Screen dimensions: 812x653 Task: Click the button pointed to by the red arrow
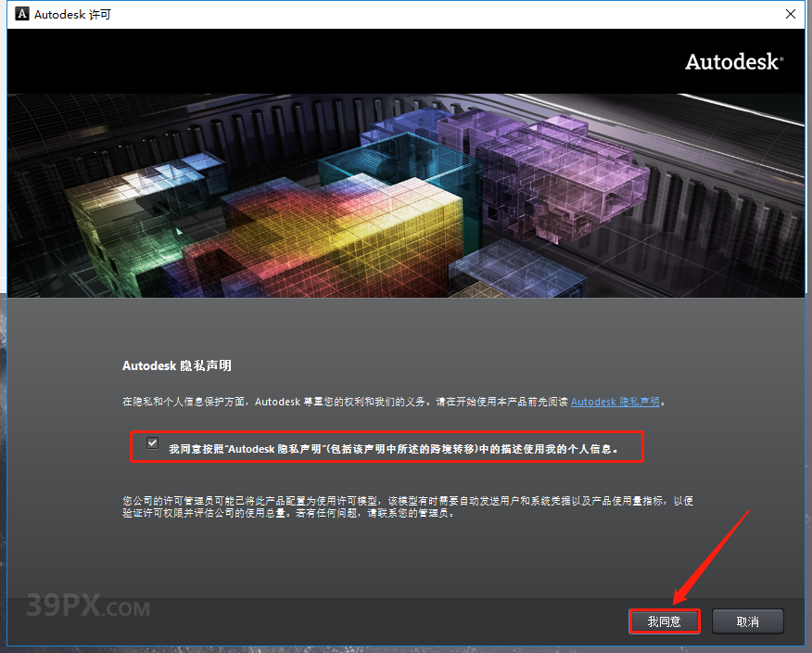point(664,621)
